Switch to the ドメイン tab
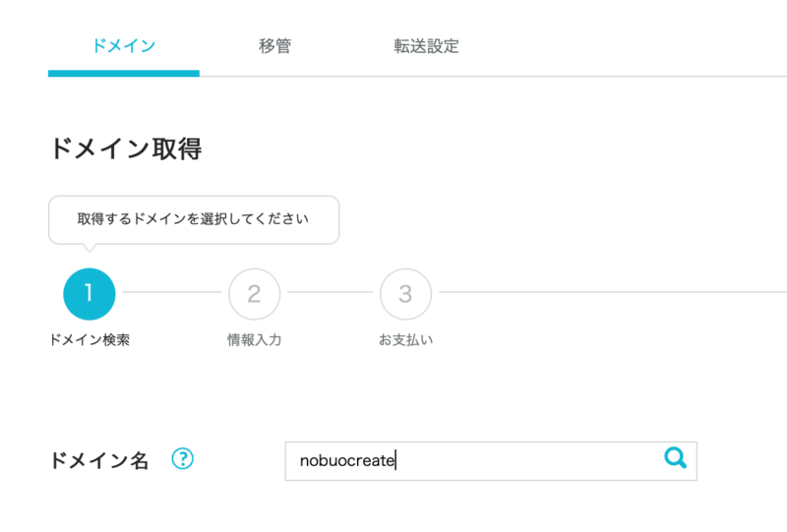This screenshot has height=532, width=787. point(124,46)
